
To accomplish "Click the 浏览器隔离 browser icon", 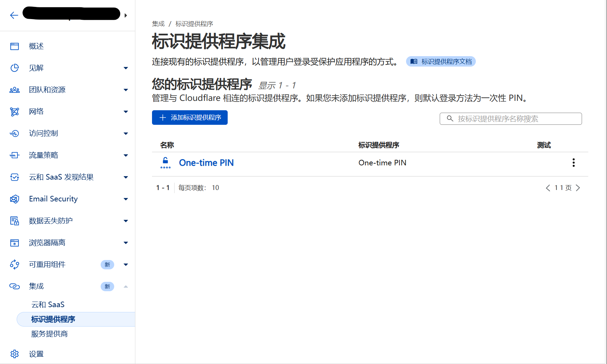I will [15, 243].
